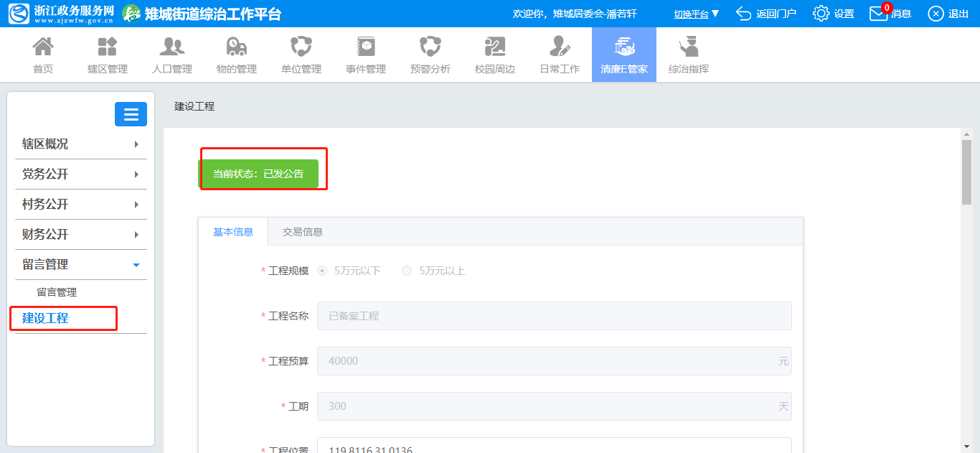Select the 5万元以上 radio button
This screenshot has width=980, height=453.
tap(407, 271)
